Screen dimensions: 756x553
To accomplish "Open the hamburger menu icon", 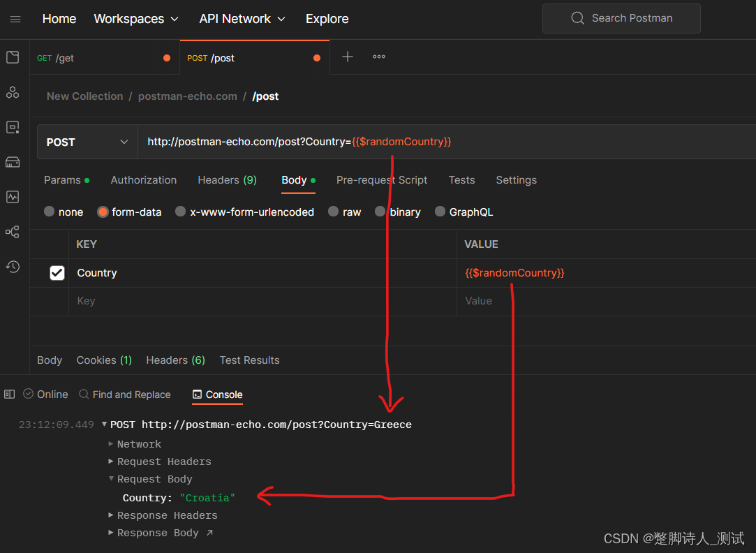I will 15,19.
